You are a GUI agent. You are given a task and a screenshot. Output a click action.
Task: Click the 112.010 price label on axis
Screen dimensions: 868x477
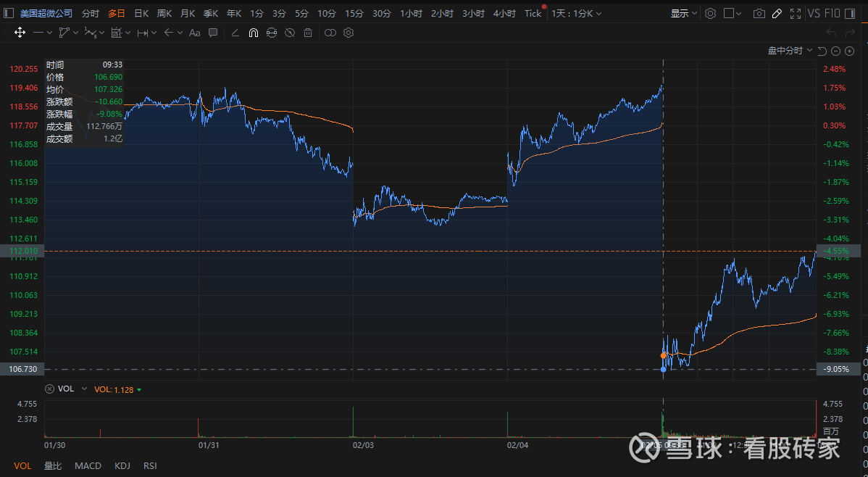(22, 251)
